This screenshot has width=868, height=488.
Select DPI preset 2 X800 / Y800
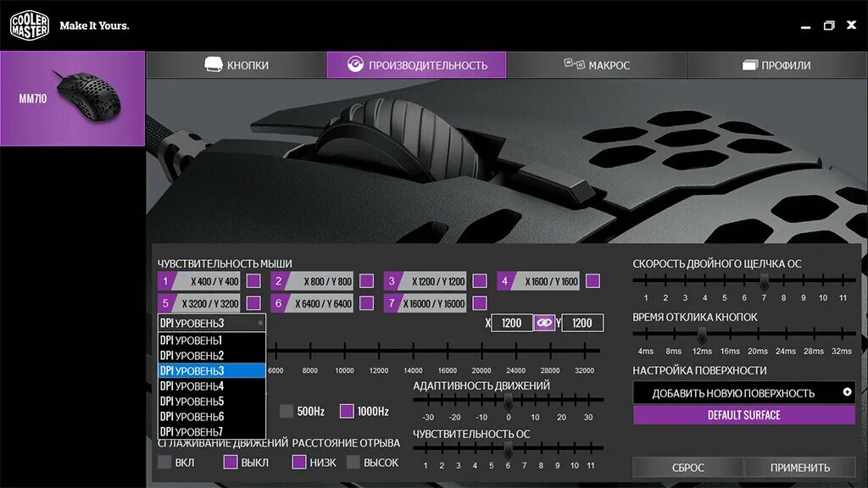(x=312, y=281)
